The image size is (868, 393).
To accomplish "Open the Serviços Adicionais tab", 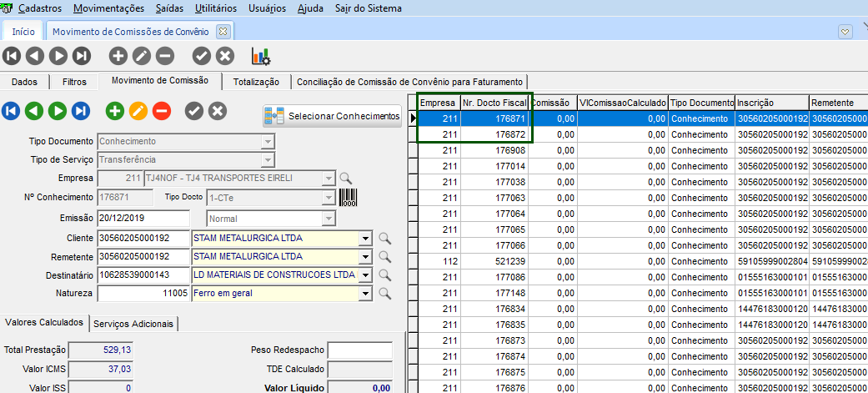I will coord(134,323).
